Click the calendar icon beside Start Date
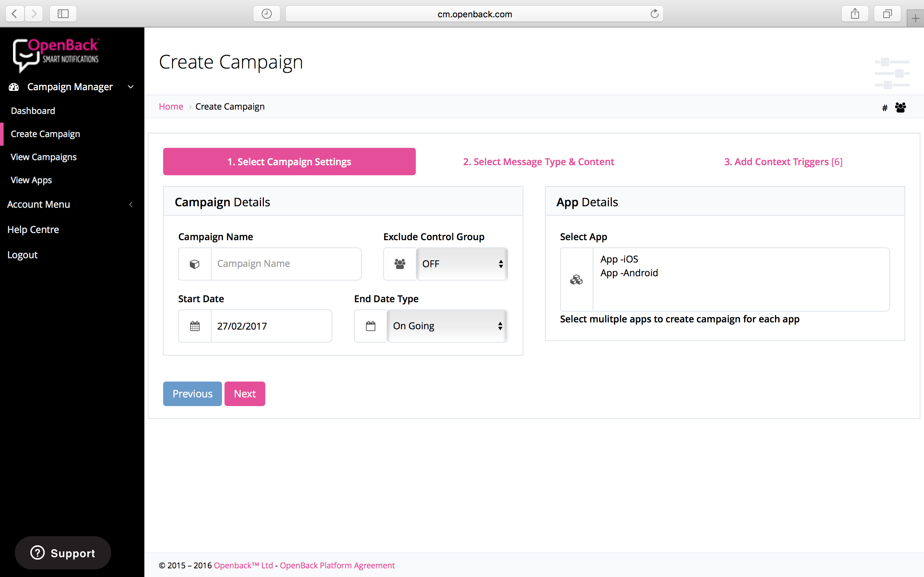Screen dimensions: 924x577 [195, 326]
